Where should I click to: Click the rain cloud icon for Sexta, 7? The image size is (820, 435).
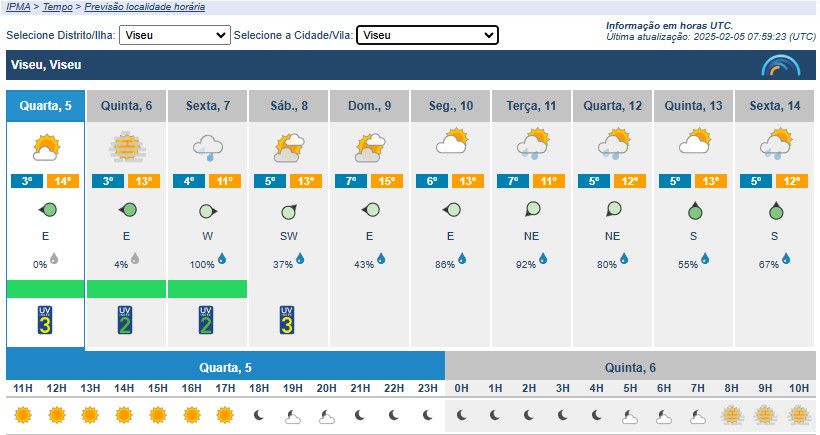pos(208,147)
